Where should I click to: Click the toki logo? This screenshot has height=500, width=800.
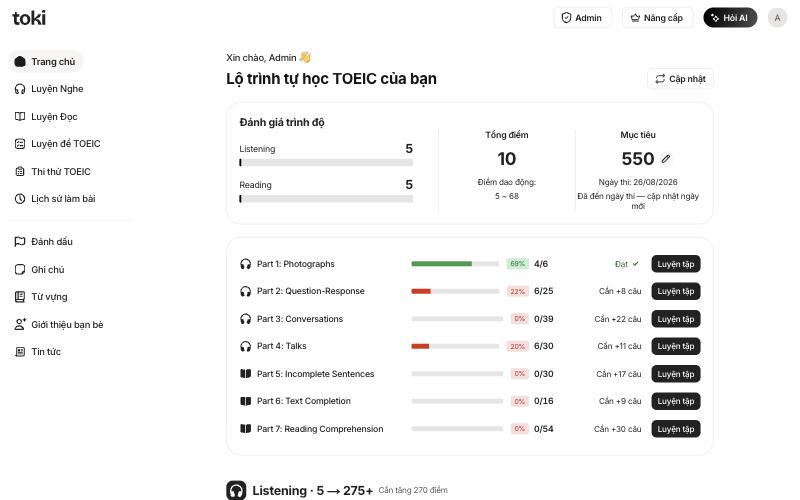pyautogui.click(x=29, y=18)
